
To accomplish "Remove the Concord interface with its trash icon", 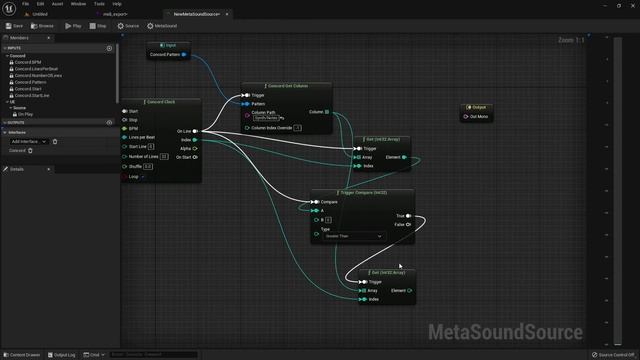I will click(30, 151).
